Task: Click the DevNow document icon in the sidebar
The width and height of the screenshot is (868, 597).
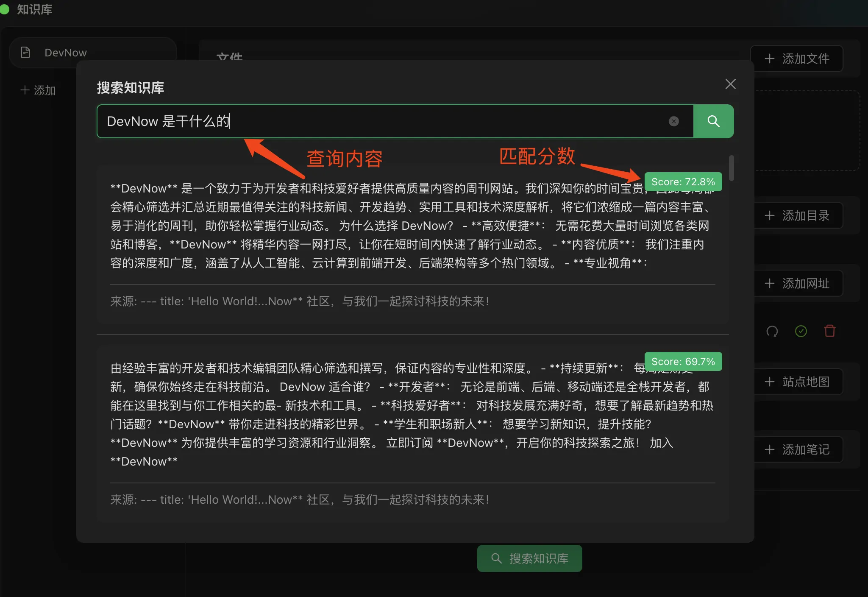Action: [25, 52]
